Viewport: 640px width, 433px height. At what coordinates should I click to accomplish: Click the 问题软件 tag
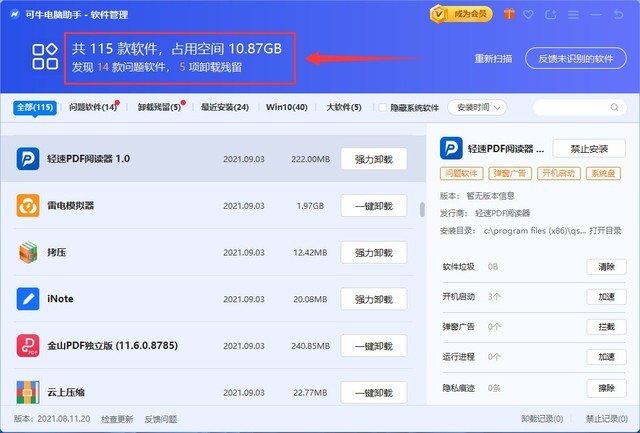[462, 173]
